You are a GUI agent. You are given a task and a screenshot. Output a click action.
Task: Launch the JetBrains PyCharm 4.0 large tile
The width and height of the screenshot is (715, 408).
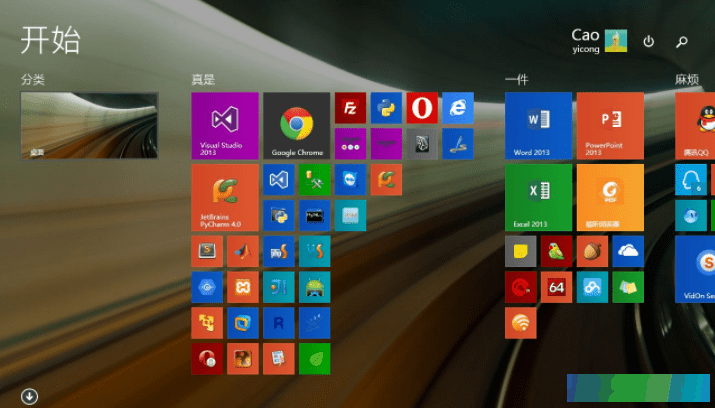(225, 197)
